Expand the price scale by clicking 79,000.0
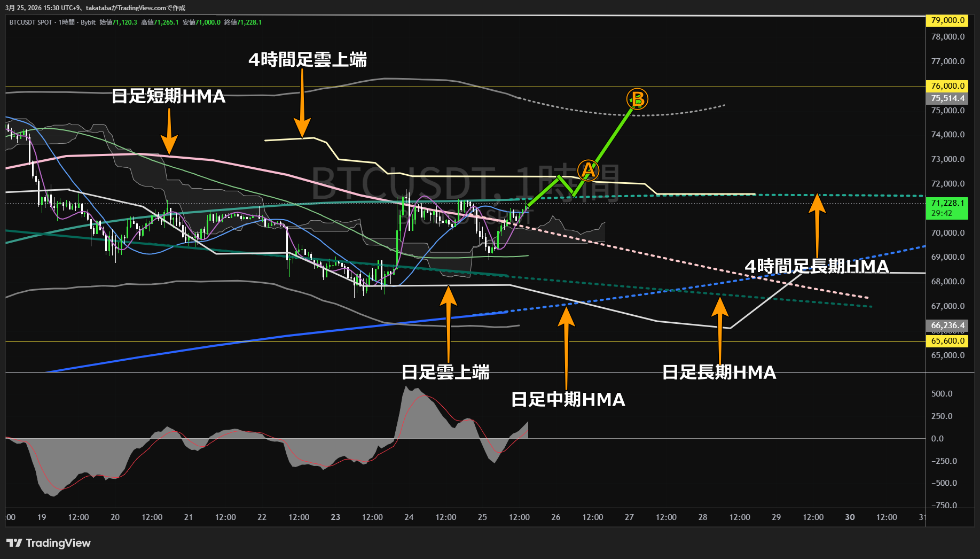 pyautogui.click(x=947, y=20)
